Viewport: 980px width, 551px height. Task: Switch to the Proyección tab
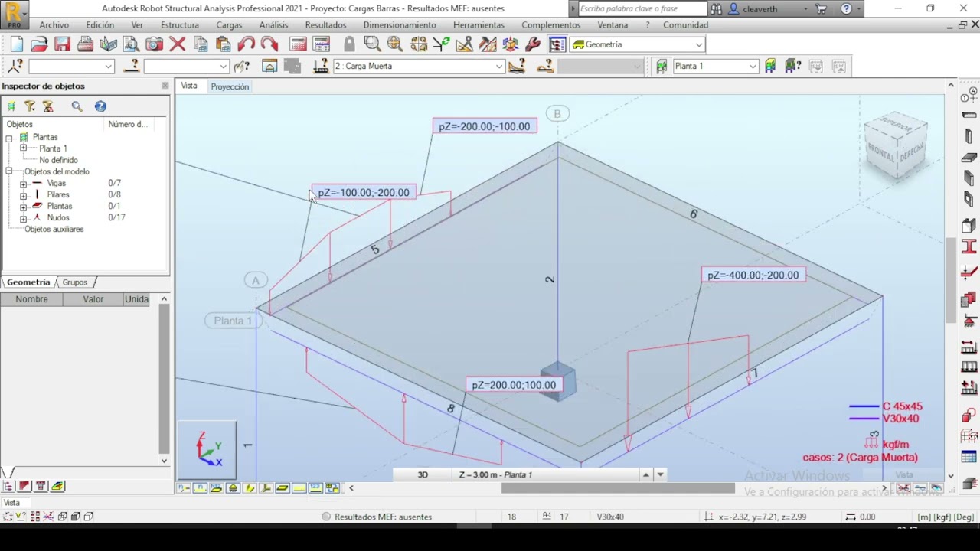(230, 86)
